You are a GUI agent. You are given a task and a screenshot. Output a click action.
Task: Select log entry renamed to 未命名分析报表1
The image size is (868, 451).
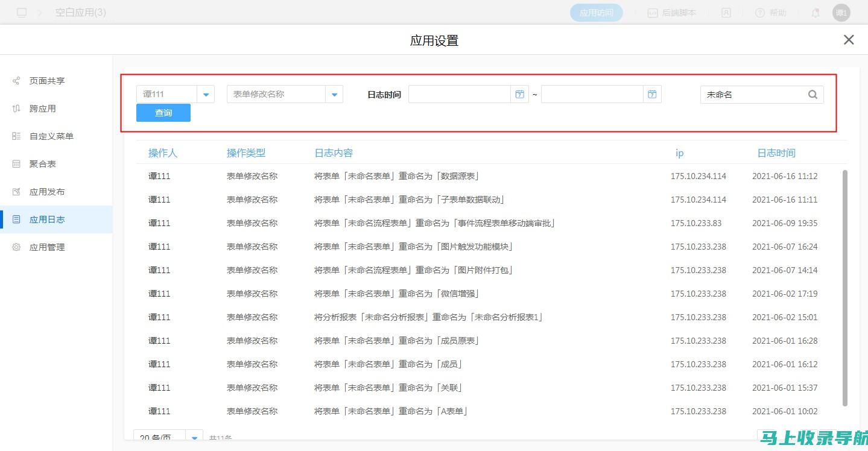429,317
